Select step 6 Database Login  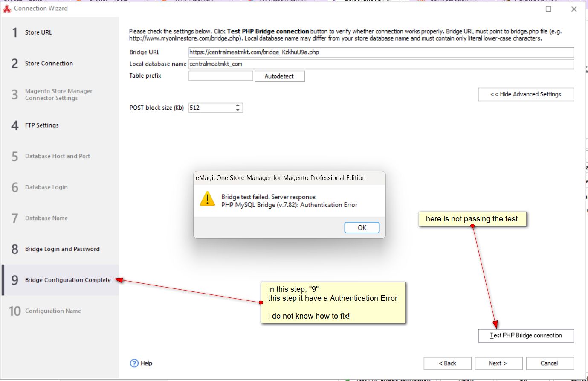[x=60, y=187]
